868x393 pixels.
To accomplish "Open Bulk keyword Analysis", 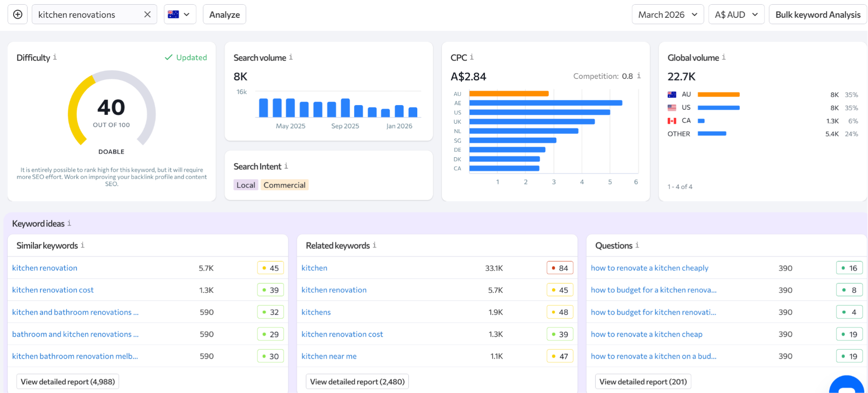I will pyautogui.click(x=818, y=14).
